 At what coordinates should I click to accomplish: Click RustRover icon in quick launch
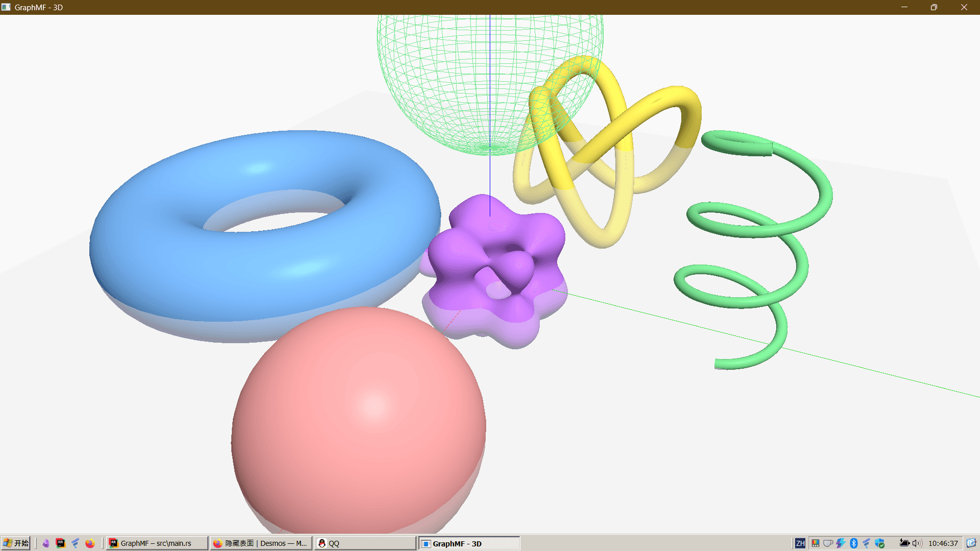click(60, 543)
